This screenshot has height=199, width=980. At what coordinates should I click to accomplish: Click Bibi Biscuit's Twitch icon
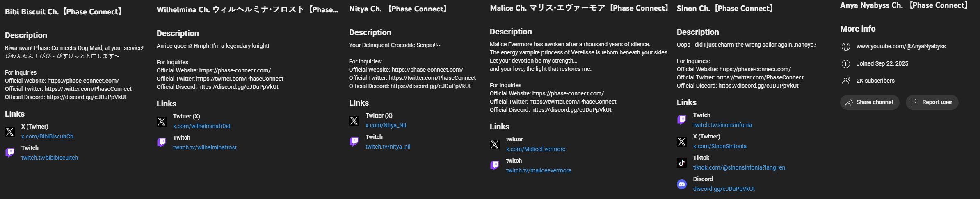point(10,153)
